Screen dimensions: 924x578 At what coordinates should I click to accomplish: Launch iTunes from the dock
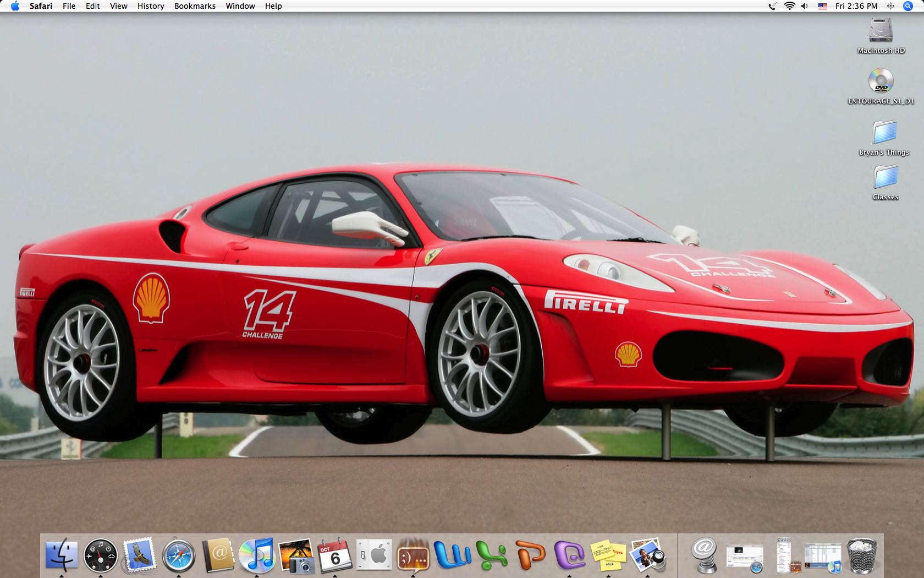click(x=257, y=555)
